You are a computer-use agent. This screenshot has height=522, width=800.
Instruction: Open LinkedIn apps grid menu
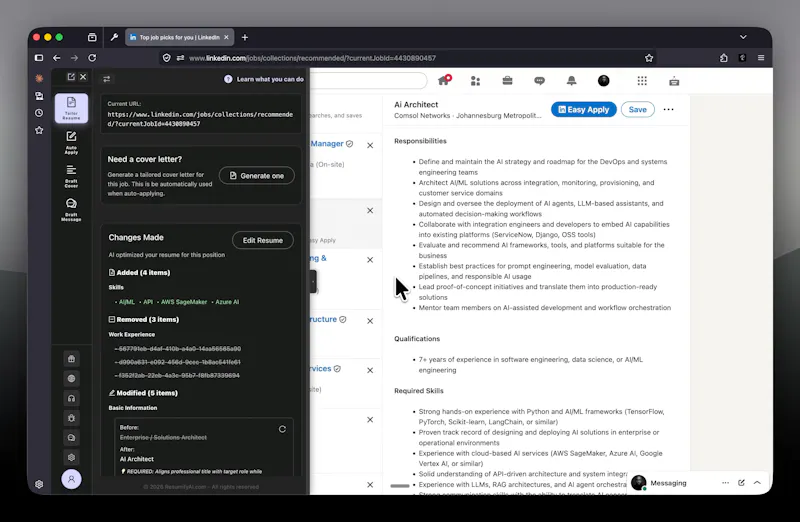(642, 81)
